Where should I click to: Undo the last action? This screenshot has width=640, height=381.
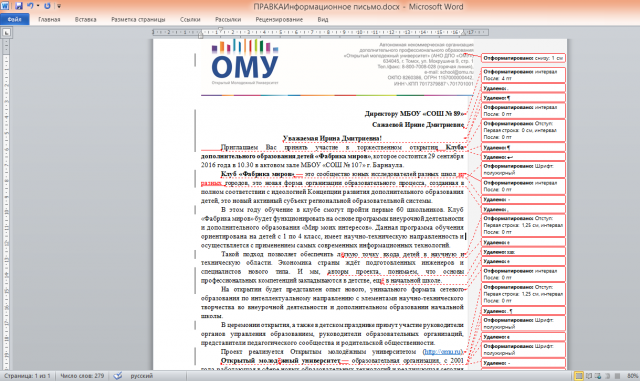coord(30,6)
